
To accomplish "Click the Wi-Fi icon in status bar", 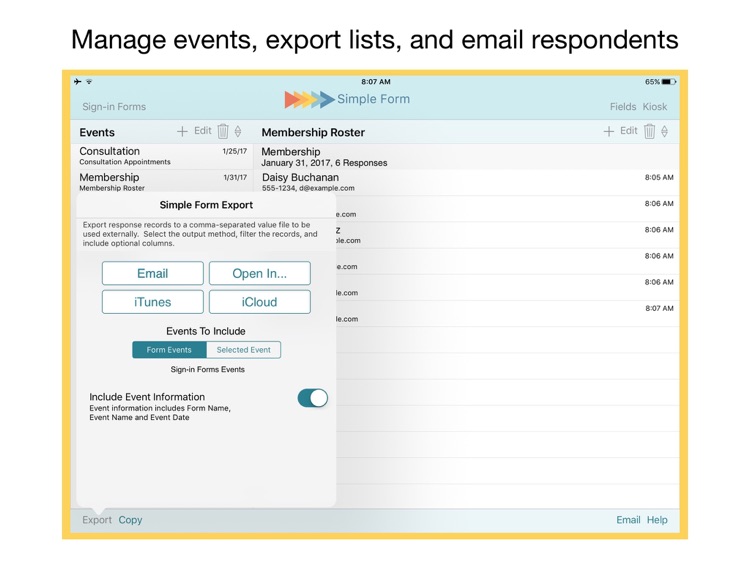I will [x=89, y=82].
